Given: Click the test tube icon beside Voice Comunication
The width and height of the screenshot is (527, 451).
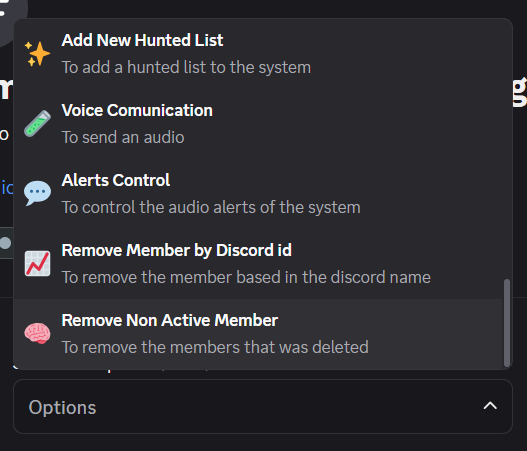Looking at the screenshot, I should pyautogui.click(x=37, y=124).
